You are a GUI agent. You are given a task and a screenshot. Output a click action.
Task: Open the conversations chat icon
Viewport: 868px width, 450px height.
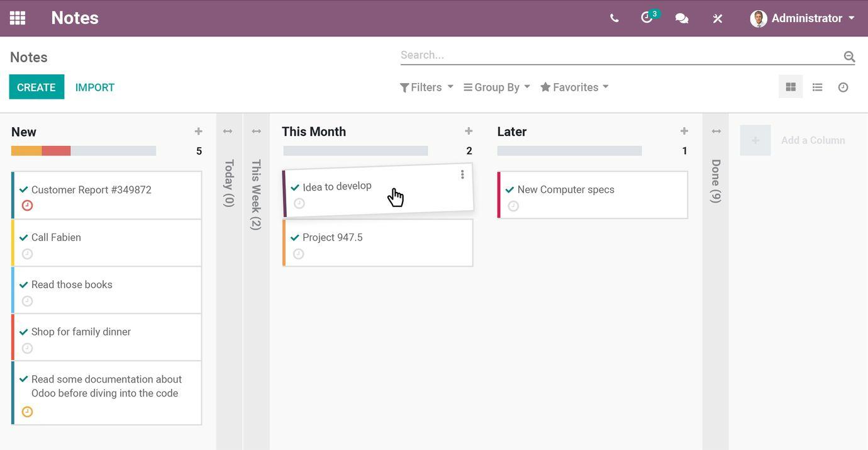(682, 18)
